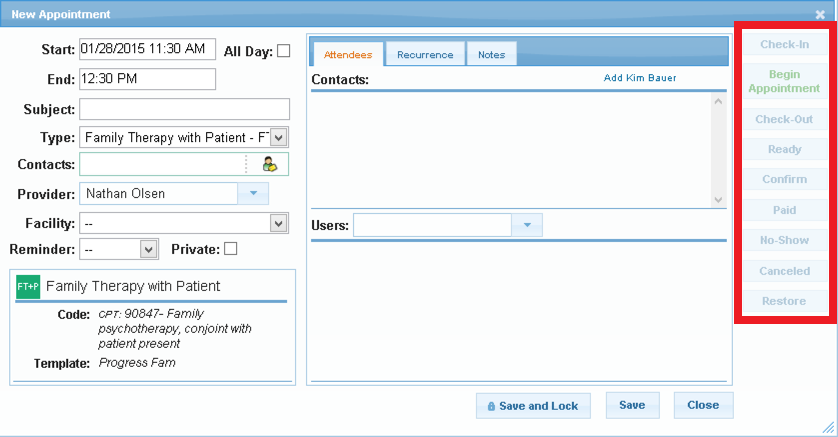The width and height of the screenshot is (838, 437).
Task: Click the Begin Appointment button
Action: pos(785,81)
